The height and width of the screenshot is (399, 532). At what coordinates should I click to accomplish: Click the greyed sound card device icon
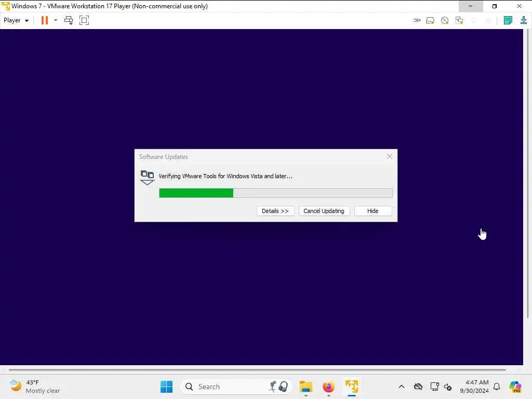(474, 20)
